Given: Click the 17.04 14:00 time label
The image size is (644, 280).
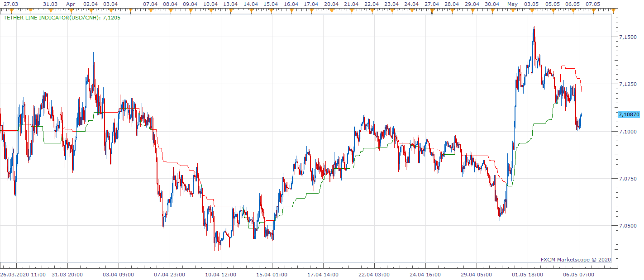Looking at the screenshot, I should pos(323,274).
